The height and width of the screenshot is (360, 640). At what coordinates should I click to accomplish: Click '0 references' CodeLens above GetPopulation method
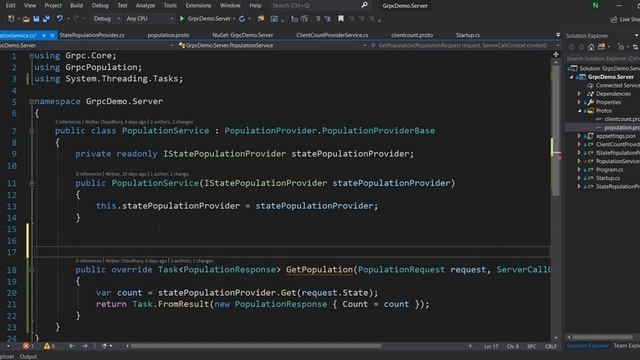point(88,261)
